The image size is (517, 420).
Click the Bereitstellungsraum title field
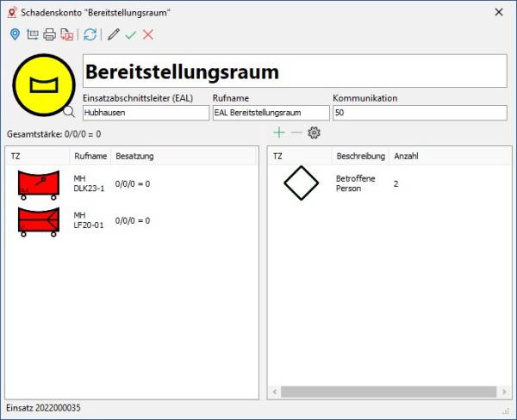click(x=295, y=71)
